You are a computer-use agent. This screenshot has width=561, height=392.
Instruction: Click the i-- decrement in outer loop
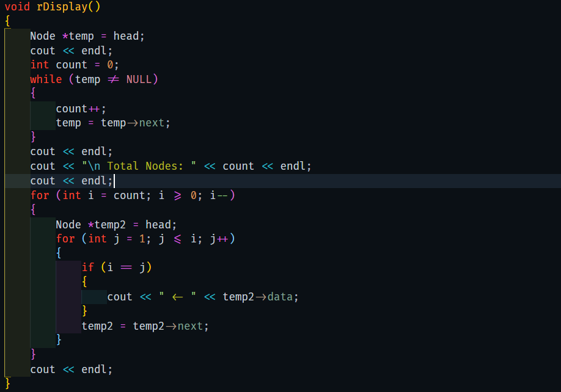point(219,195)
